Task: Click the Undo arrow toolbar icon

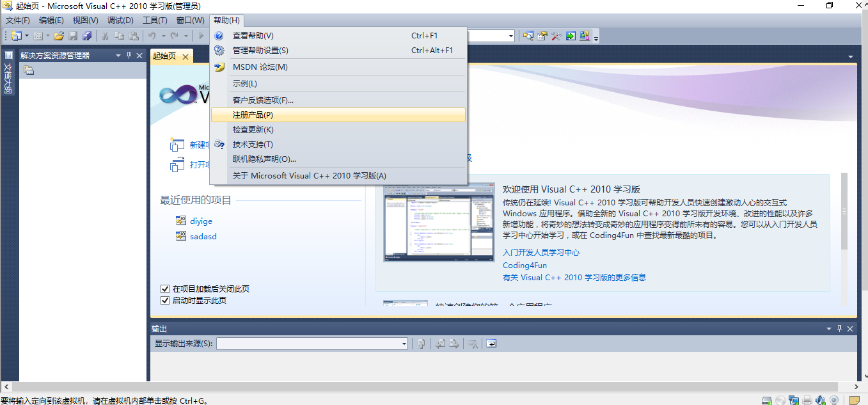Action: pyautogui.click(x=152, y=36)
